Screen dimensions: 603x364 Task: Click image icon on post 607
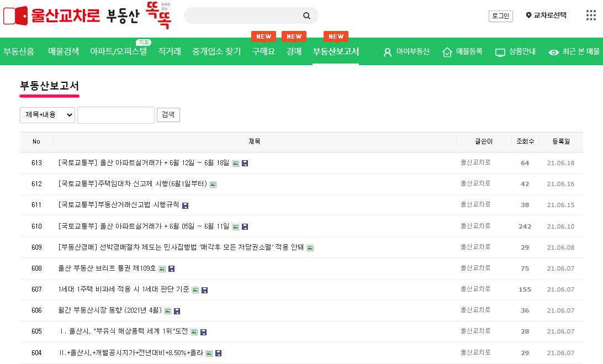click(x=195, y=290)
